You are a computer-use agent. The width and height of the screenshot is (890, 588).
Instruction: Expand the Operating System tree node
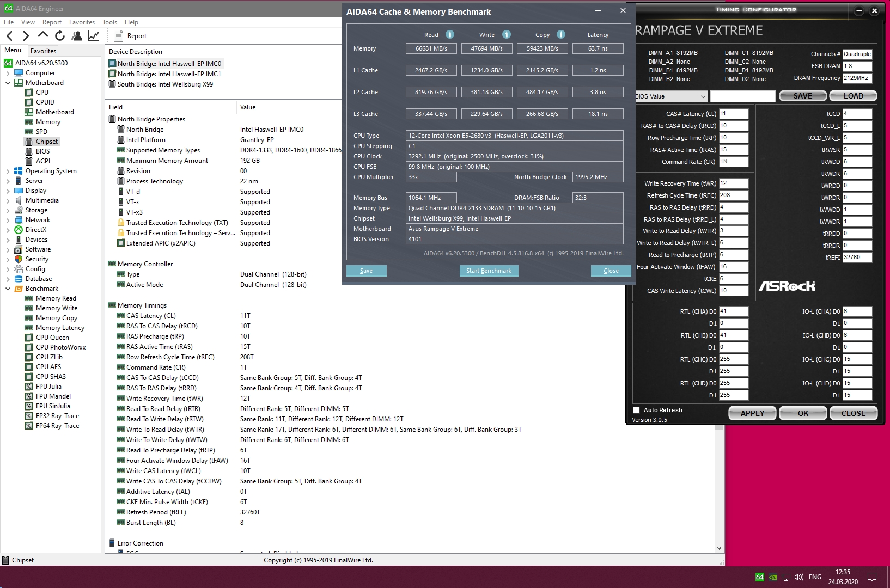coord(8,171)
